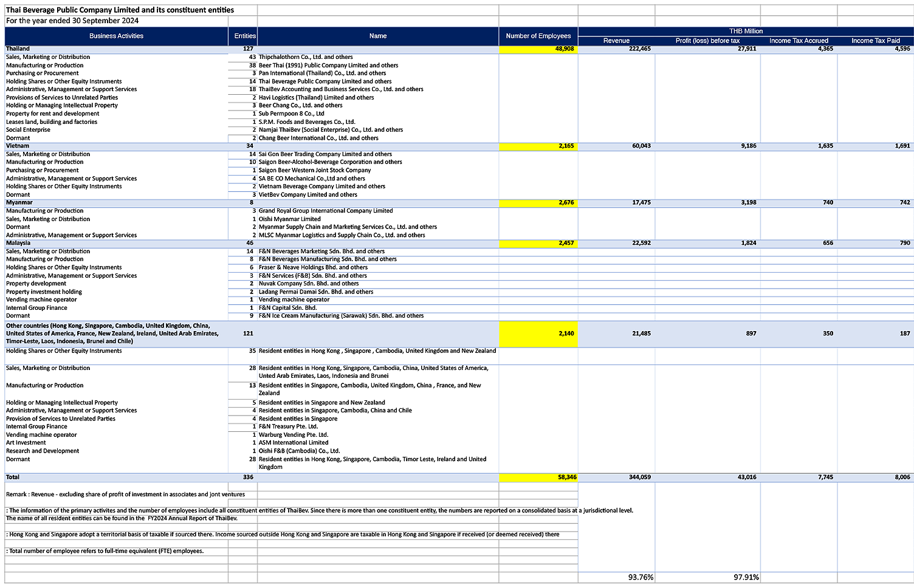Select the Remark about Revenue exclusion
This screenshot has width=914, height=588.
125,494
